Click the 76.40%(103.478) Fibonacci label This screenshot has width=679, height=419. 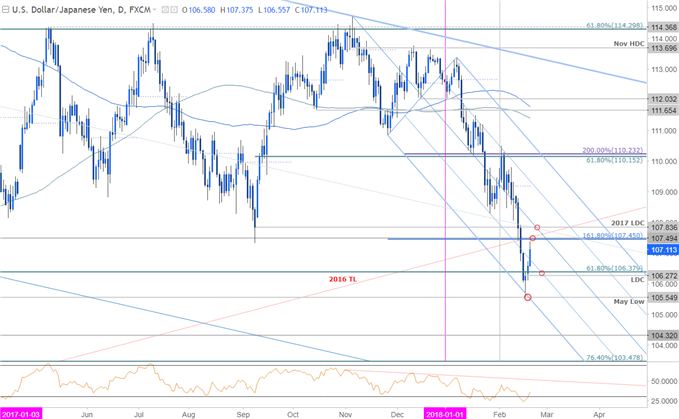(614, 358)
